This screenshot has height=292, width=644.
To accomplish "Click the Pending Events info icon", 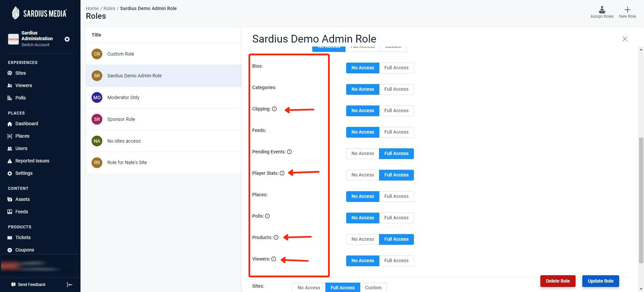I will (289, 152).
